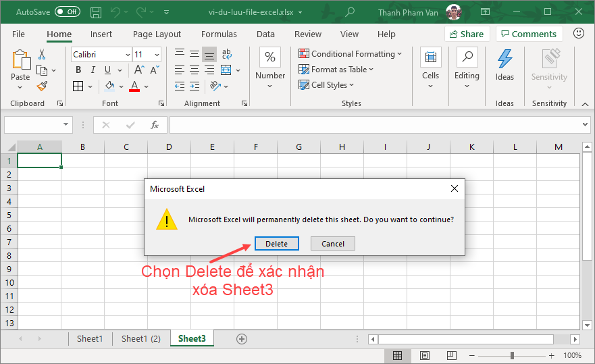Add a new sheet with plus icon
This screenshot has height=364, width=595.
[x=242, y=339]
